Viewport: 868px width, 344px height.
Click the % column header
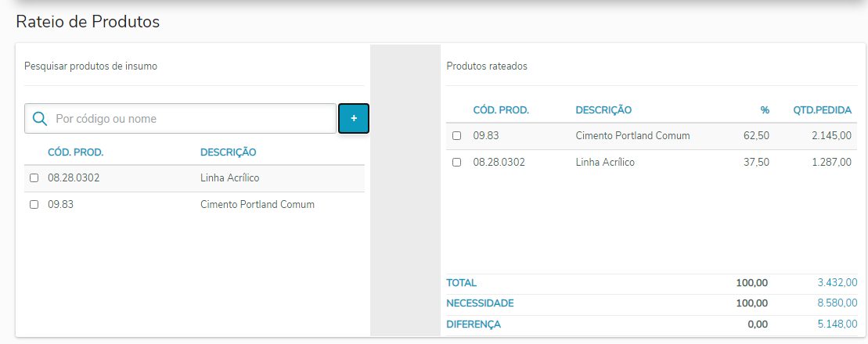coord(765,110)
